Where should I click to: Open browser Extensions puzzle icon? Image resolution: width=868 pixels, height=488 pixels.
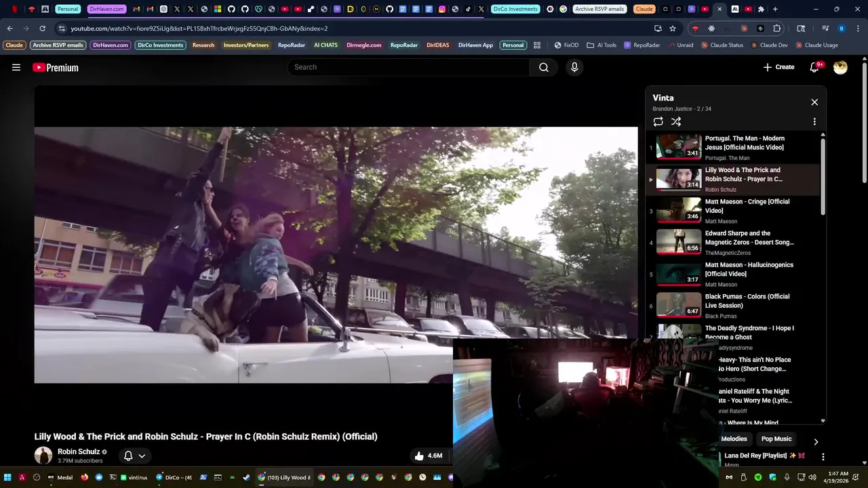(777, 28)
